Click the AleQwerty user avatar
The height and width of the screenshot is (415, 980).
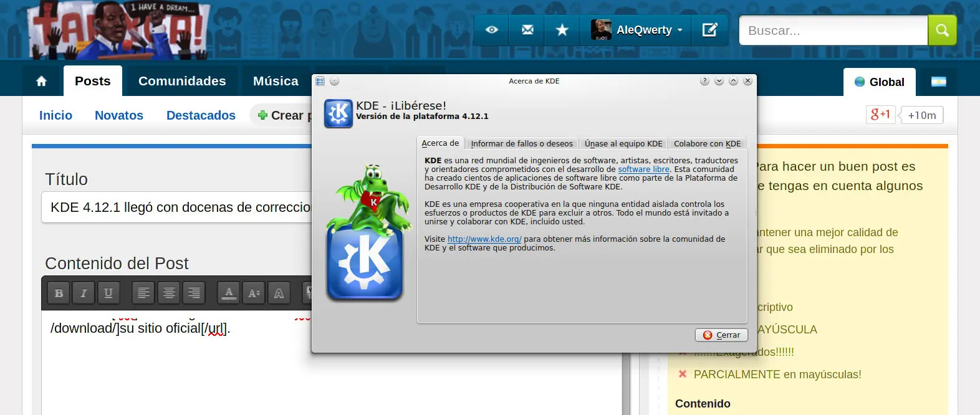pyautogui.click(x=601, y=29)
